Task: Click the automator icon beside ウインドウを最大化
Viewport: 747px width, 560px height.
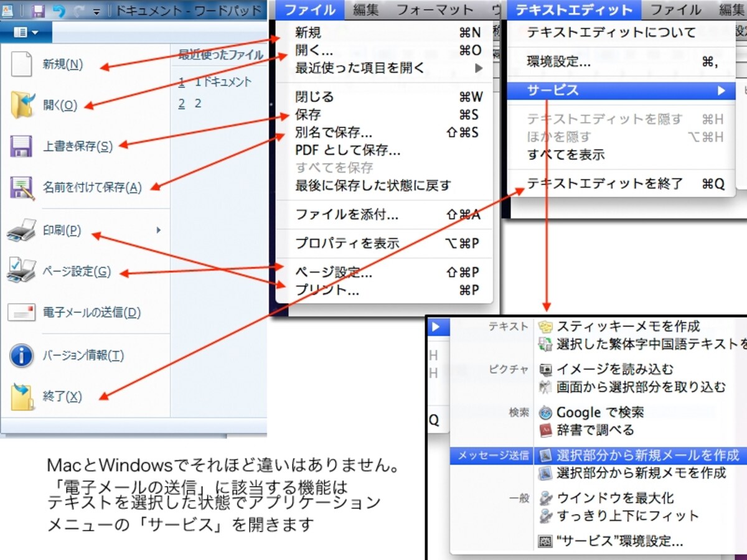Action: (x=545, y=498)
